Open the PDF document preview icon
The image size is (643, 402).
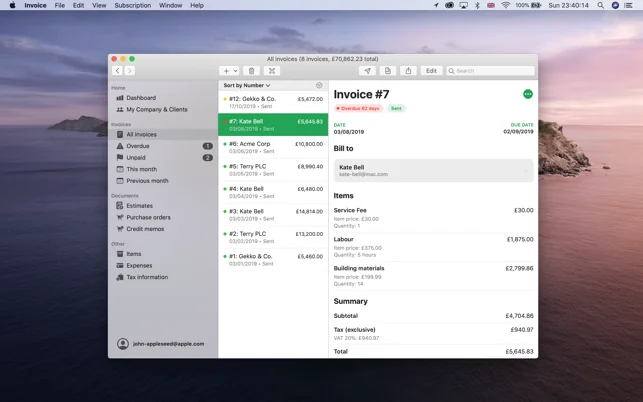point(388,71)
